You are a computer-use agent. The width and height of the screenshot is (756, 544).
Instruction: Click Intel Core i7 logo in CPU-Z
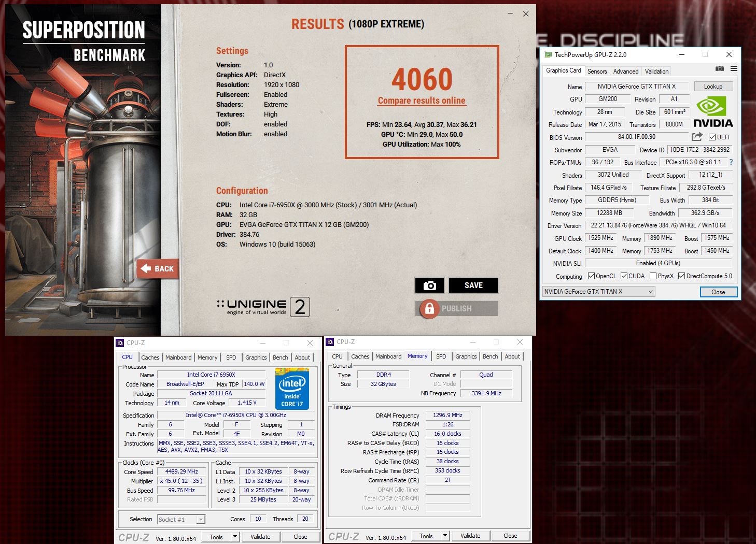pos(292,389)
